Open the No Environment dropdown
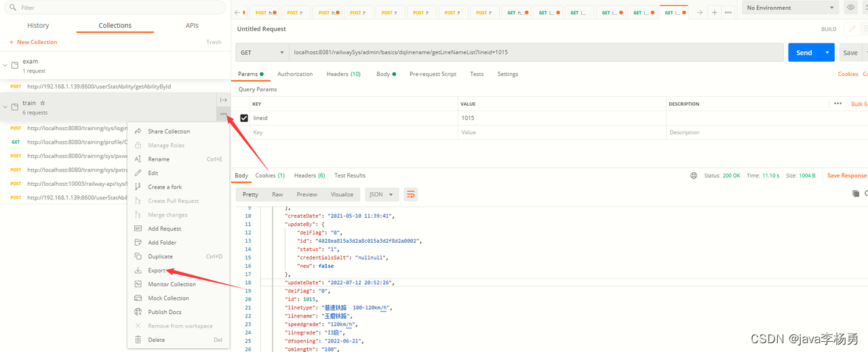 coord(791,7)
